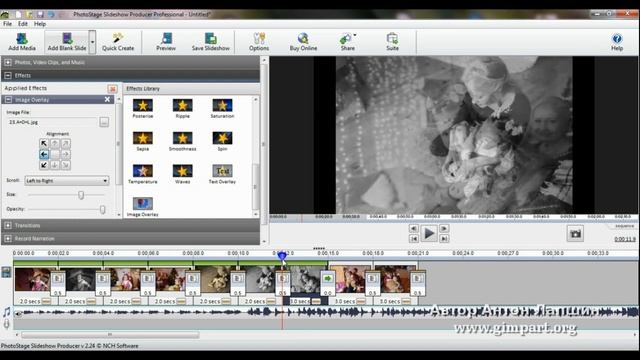Open Add Blank Slide dropdown arrow

92,42
